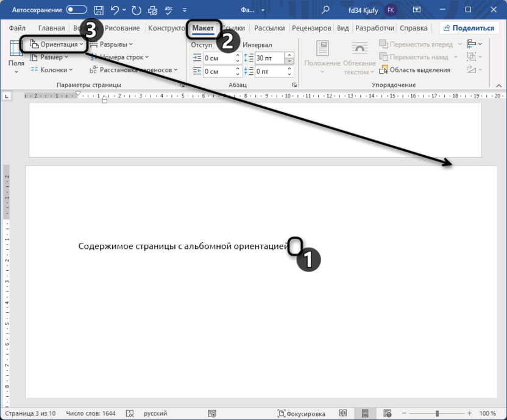Switch to Режим чтения view in status bar
The width and height of the screenshot is (507, 420).
coord(344,413)
